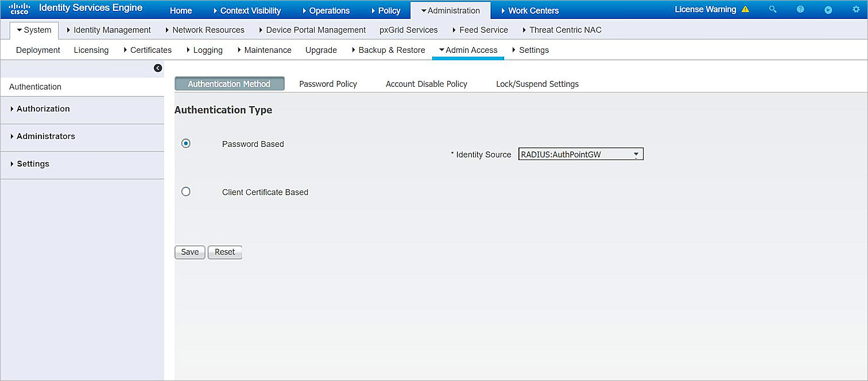Click the License Warning alert
This screenshot has height=381, width=868.
coord(711,9)
